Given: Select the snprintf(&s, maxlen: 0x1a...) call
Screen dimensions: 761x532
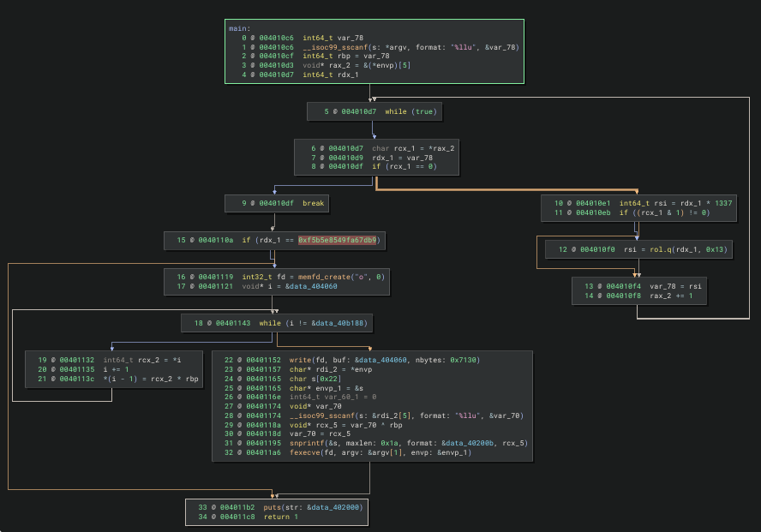Looking at the screenshot, I should pos(408,443).
